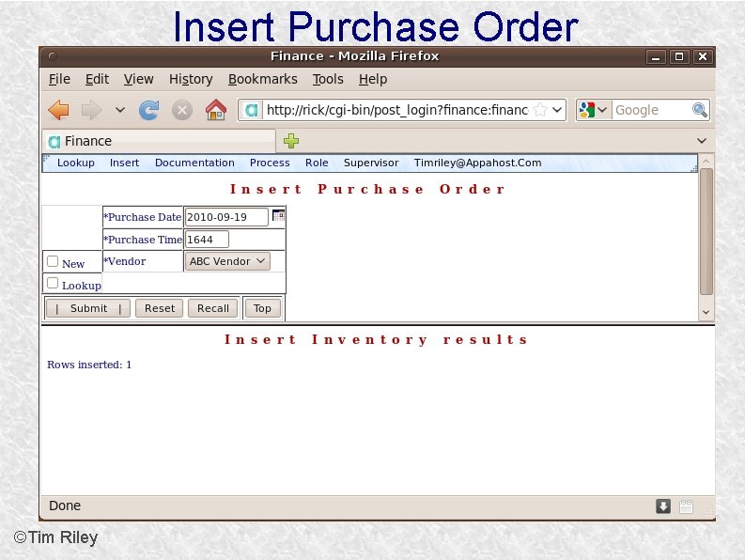Click the Recall button
This screenshot has width=745, height=560.
213,308
